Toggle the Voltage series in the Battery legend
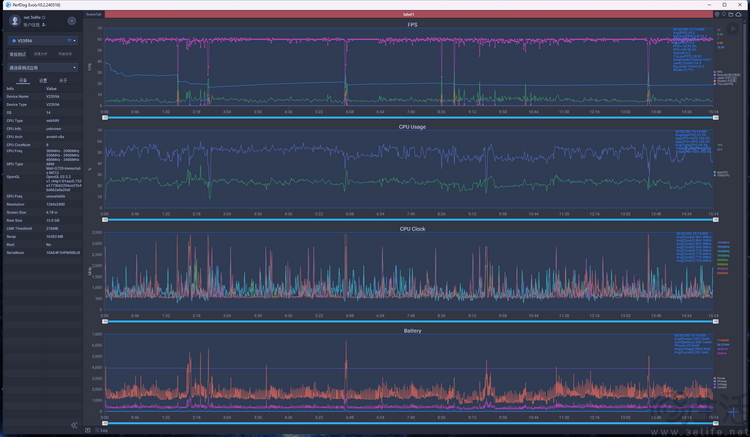Image resolution: width=750 pixels, height=437 pixels. (721, 384)
